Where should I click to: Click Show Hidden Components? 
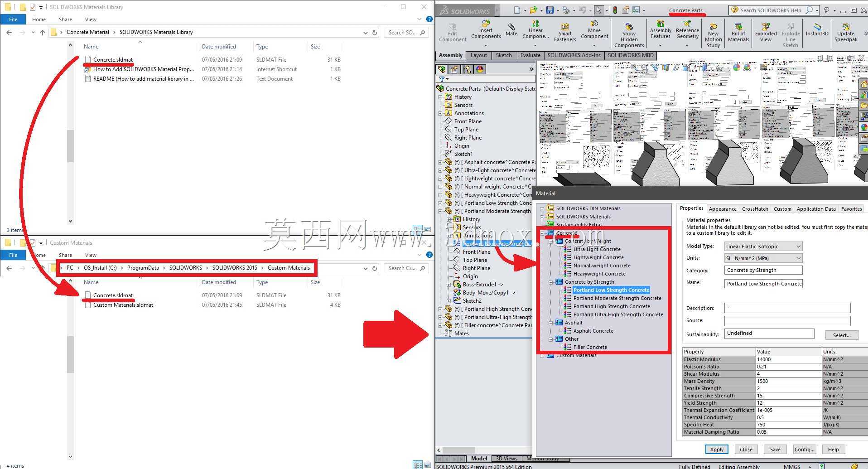tap(629, 35)
